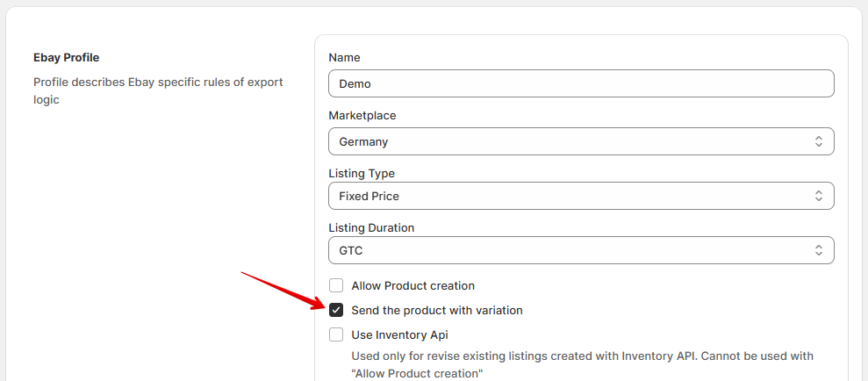Click the Marketplace field label
The width and height of the screenshot is (868, 381).
click(362, 115)
